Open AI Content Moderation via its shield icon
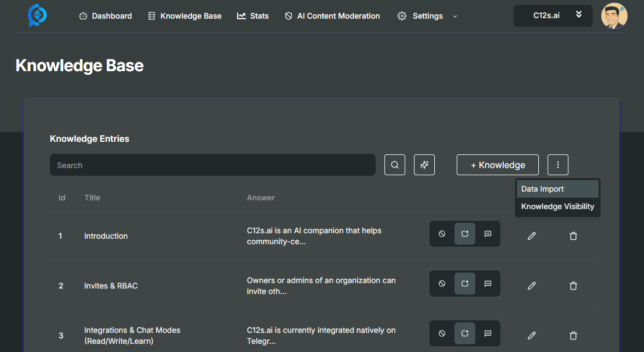The width and height of the screenshot is (644, 352). 287,16
